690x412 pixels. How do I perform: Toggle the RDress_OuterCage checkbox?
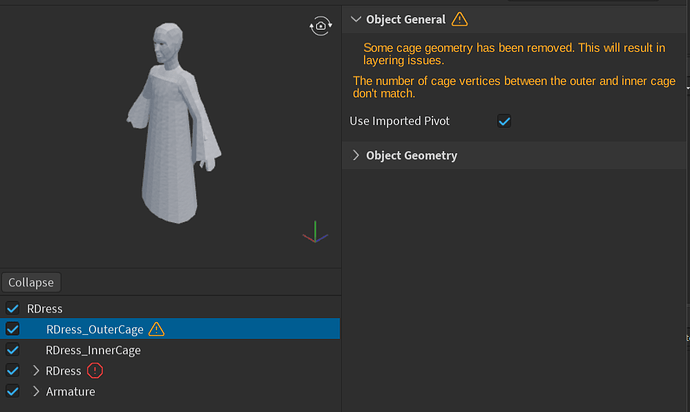[12, 329]
